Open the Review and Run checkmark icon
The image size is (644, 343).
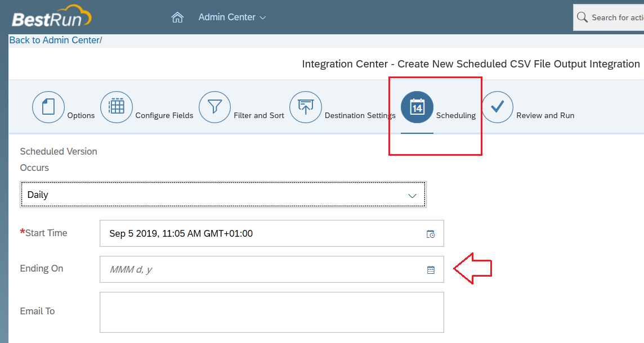tap(497, 107)
